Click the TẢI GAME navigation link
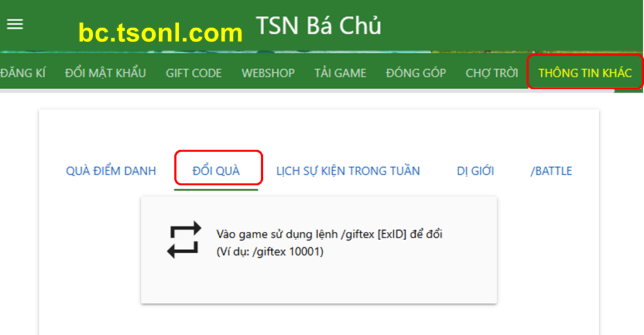The height and width of the screenshot is (335, 644). (x=340, y=73)
